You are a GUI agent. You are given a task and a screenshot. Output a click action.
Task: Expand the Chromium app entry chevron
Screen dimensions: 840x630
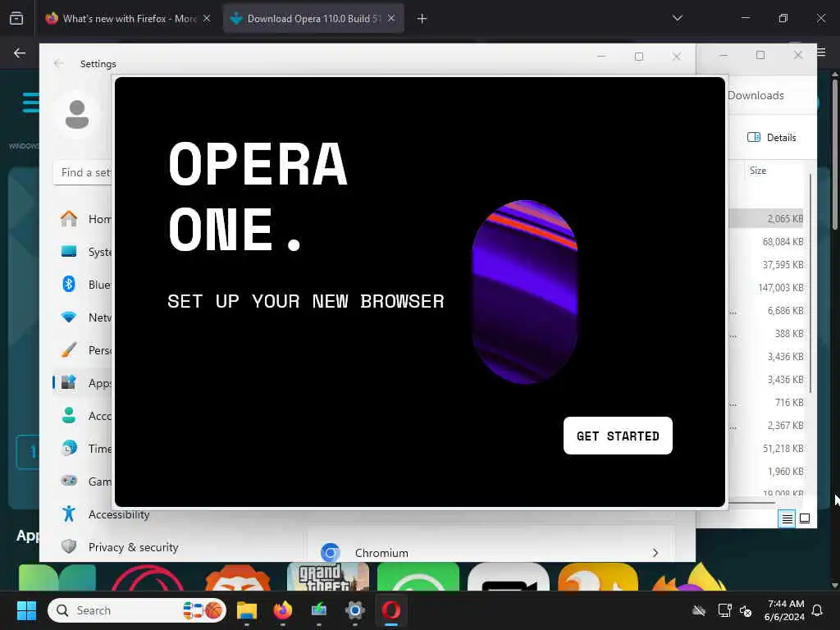655,553
